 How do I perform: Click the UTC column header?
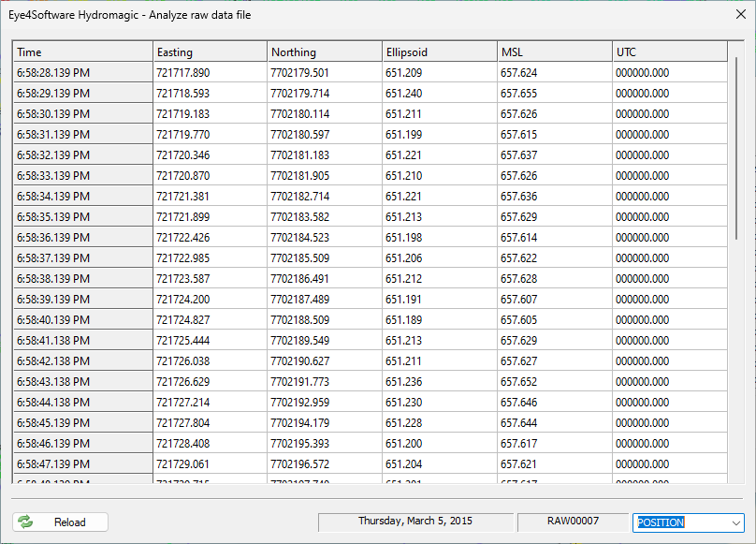point(670,52)
